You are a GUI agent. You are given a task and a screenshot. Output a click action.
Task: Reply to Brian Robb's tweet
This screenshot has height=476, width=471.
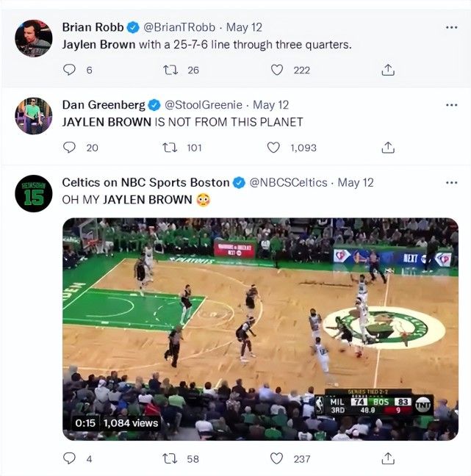(70, 71)
